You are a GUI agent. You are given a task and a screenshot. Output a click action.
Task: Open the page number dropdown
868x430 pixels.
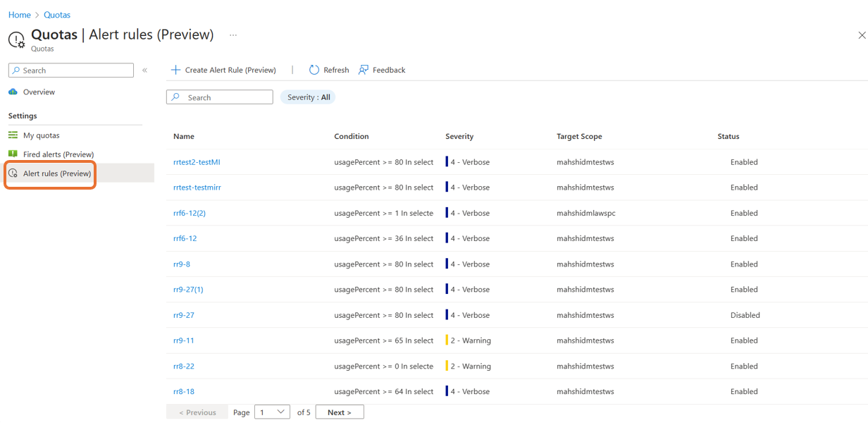(272, 412)
